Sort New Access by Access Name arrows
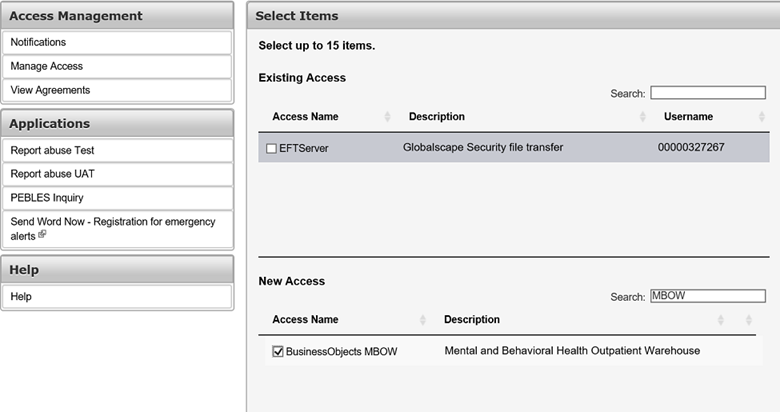 click(x=423, y=320)
